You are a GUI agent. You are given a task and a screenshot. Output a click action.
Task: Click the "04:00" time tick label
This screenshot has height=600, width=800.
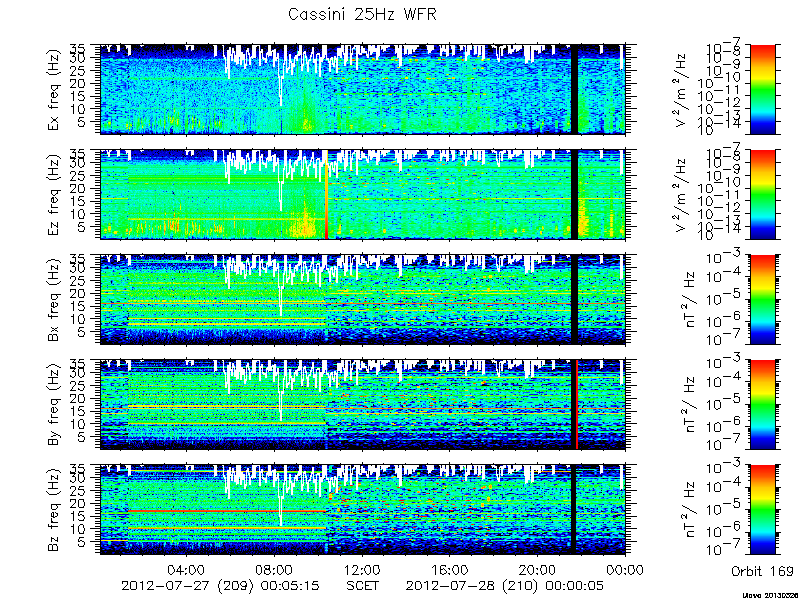pyautogui.click(x=187, y=570)
